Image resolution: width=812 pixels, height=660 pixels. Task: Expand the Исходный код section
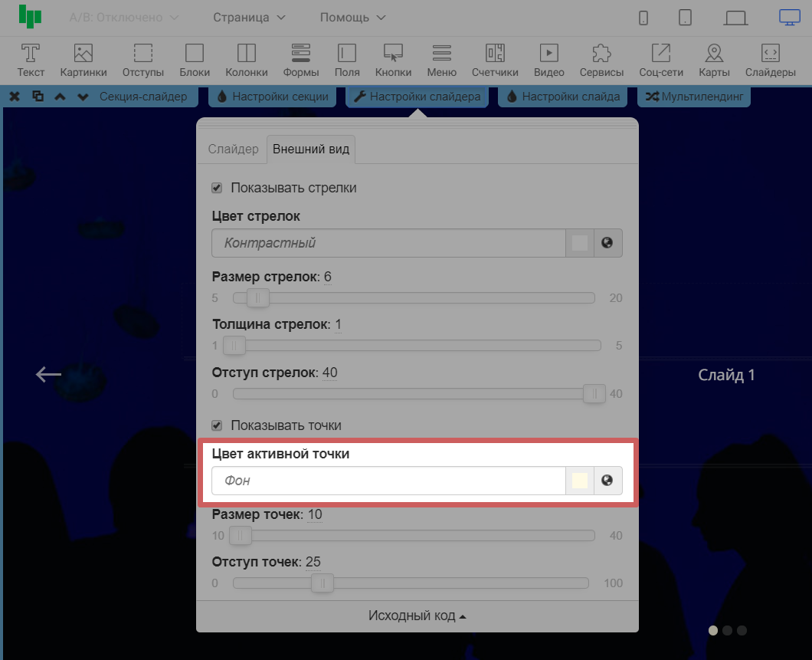(x=417, y=616)
